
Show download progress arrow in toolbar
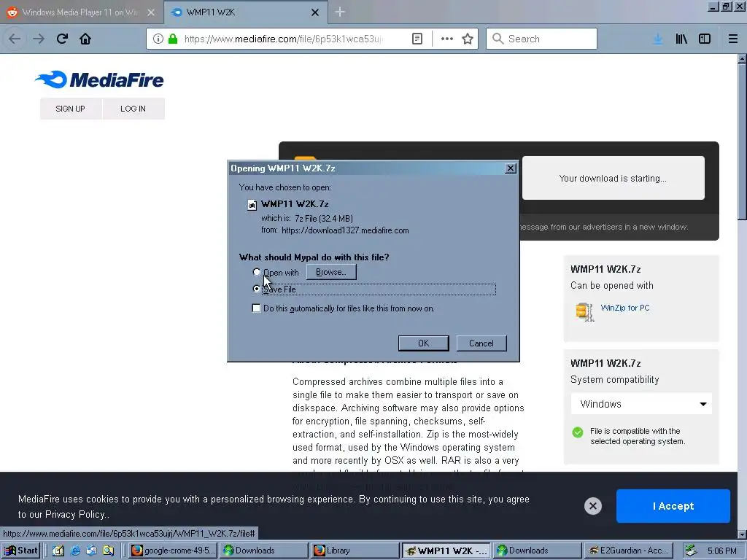[658, 39]
